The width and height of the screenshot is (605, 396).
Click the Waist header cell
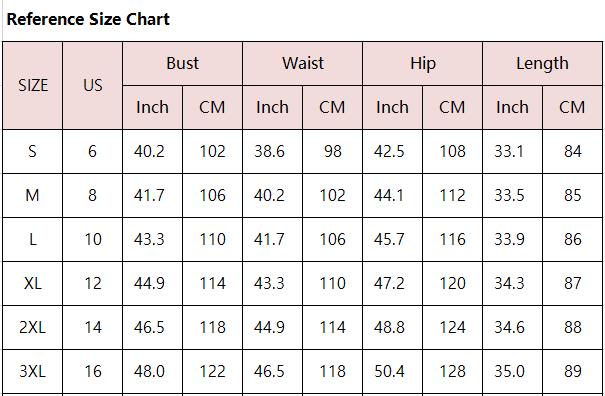coord(302,63)
